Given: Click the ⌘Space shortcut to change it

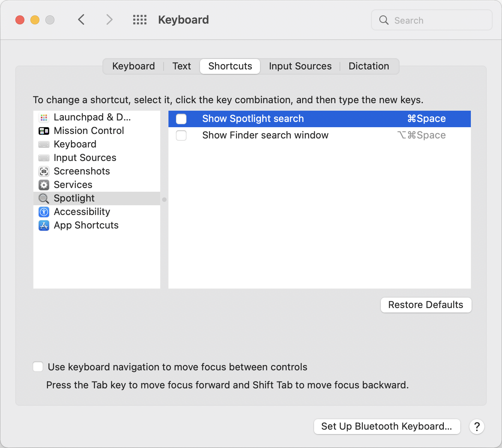Looking at the screenshot, I should pos(426,119).
